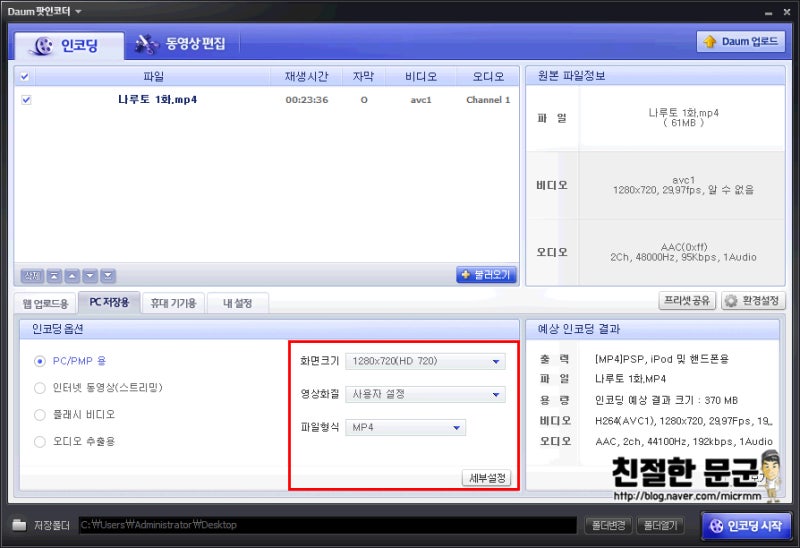Screen dimensions: 800x548
Task: Switch to the 동영상 편집 tab
Action: click(x=180, y=44)
